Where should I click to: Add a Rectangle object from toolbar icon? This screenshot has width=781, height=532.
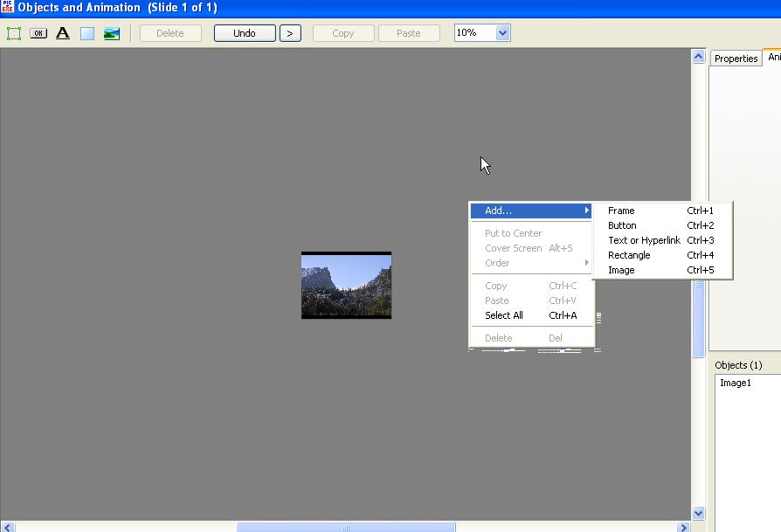click(87, 33)
